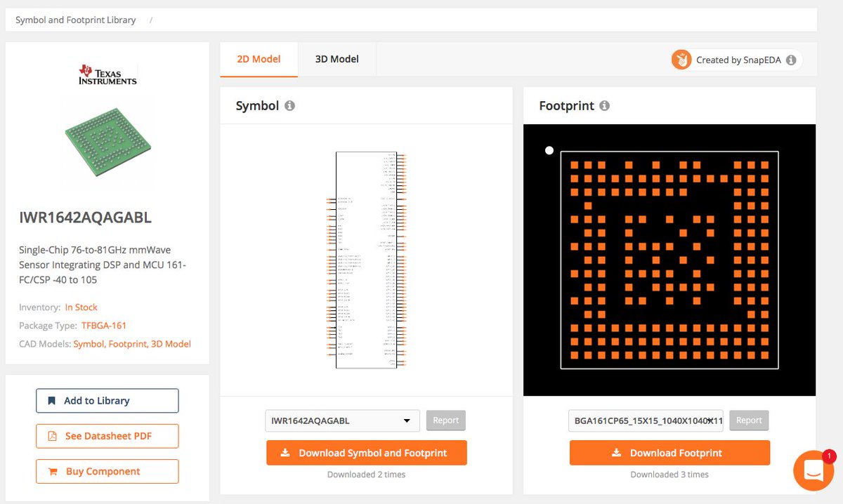Click the Texas Instruments logo
This screenshot has height=504, width=843.
(107, 75)
